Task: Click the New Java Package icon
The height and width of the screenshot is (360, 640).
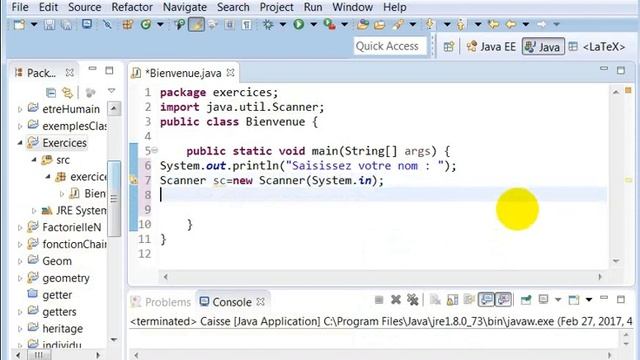Action: tap(128, 25)
